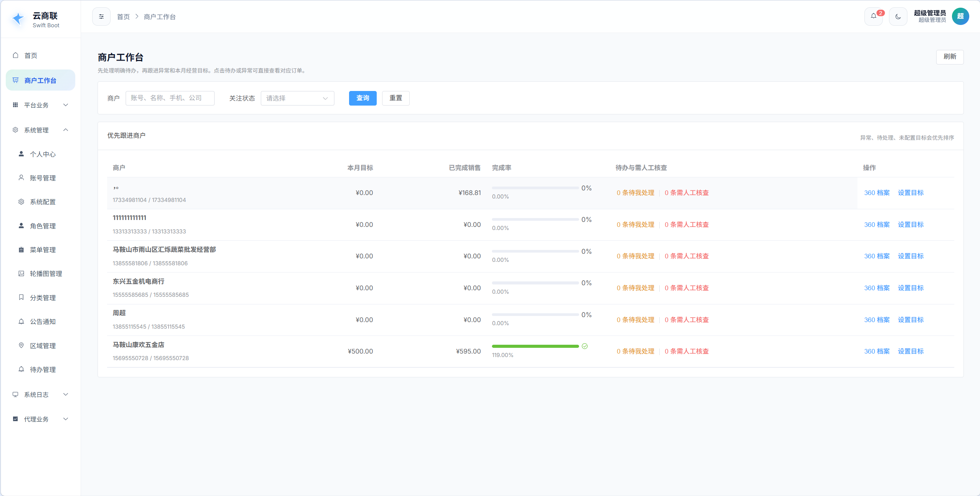
Task: Select 商户工作台 sidebar menu item
Action: click(40, 80)
